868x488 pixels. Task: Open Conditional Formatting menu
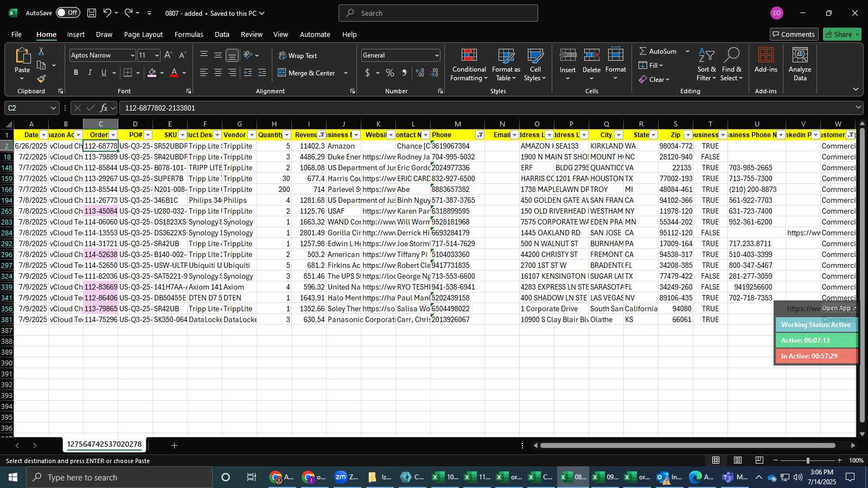click(469, 65)
